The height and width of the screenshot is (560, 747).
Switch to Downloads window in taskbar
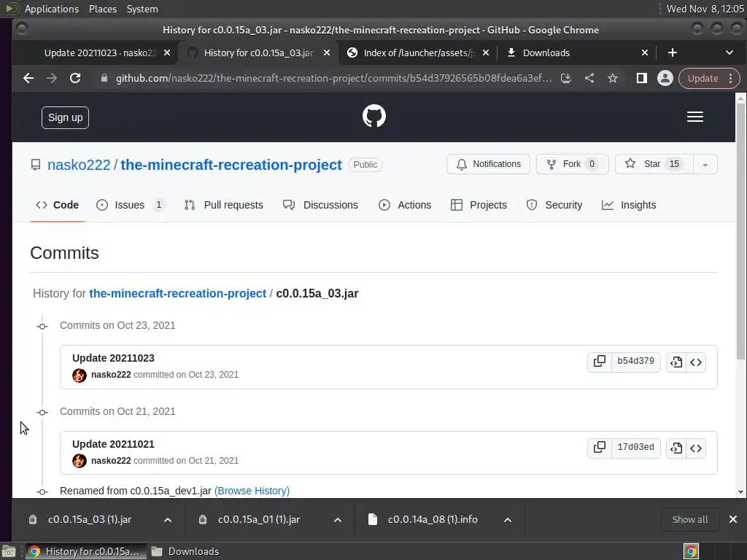[185, 551]
